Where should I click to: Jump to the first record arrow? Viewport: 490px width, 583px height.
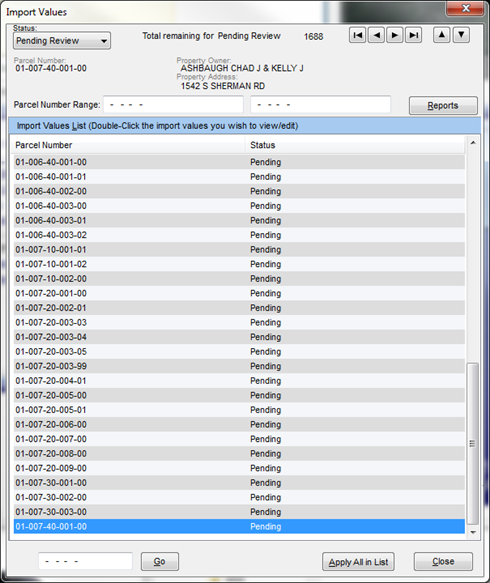(x=357, y=35)
